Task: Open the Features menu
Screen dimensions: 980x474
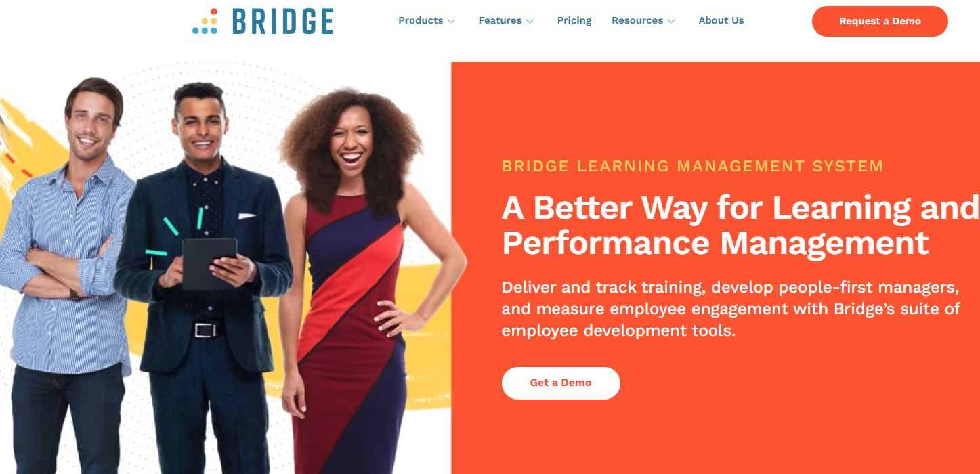Action: [506, 20]
